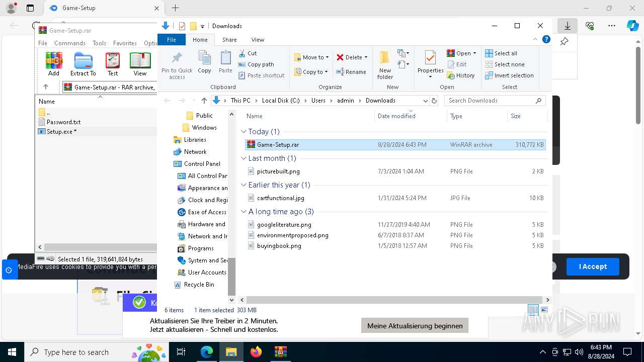Click Copy path in the ribbon

pyautogui.click(x=256, y=64)
